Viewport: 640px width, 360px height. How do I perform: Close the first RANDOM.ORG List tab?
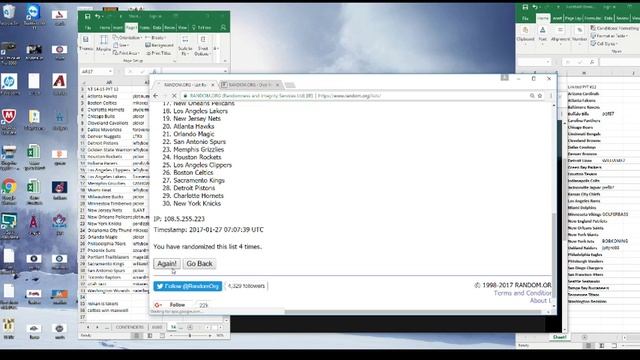pyautogui.click(x=213, y=85)
